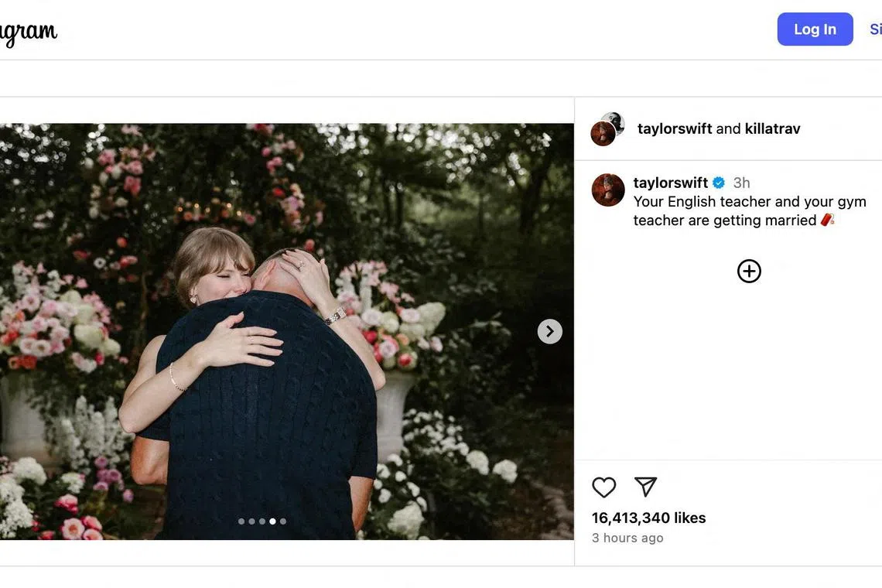
Task: Visit the killatrav profile link
Action: [772, 128]
